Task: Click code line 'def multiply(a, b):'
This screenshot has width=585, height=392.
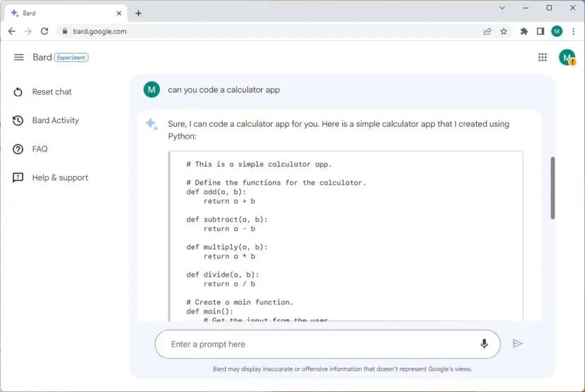Action: click(x=227, y=247)
